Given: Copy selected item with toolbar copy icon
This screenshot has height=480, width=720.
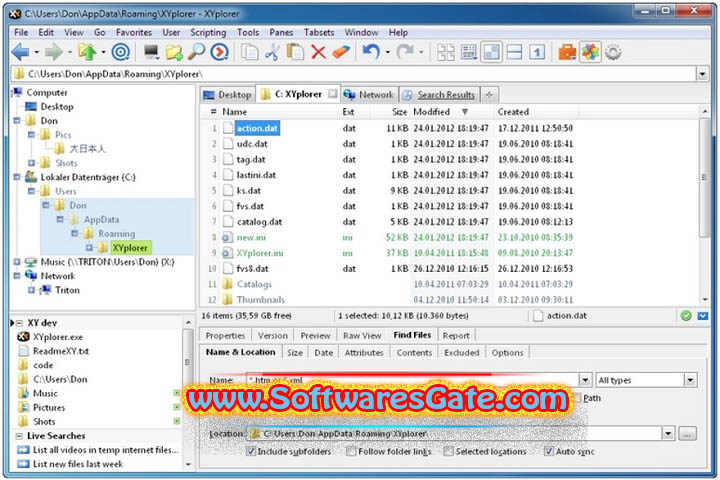Looking at the screenshot, I should [x=250, y=52].
